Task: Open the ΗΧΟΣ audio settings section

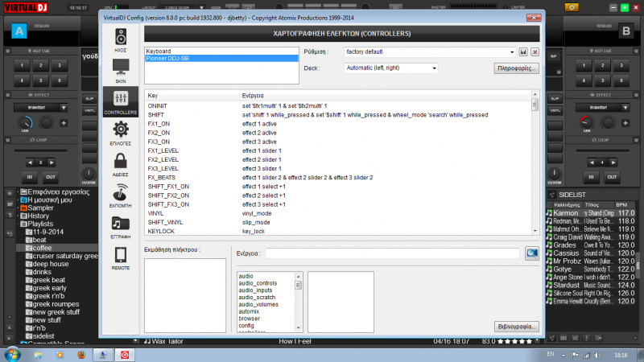Action: [121, 40]
